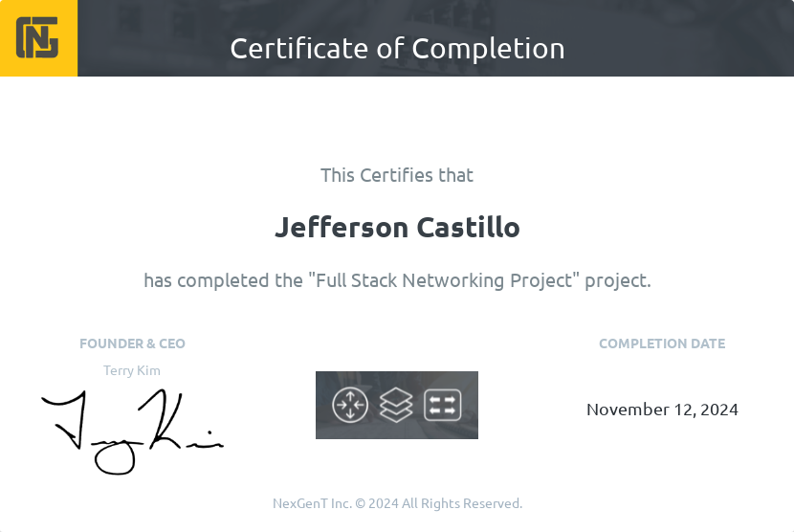Click the "Full Stack Networking Project" title

coord(445,280)
